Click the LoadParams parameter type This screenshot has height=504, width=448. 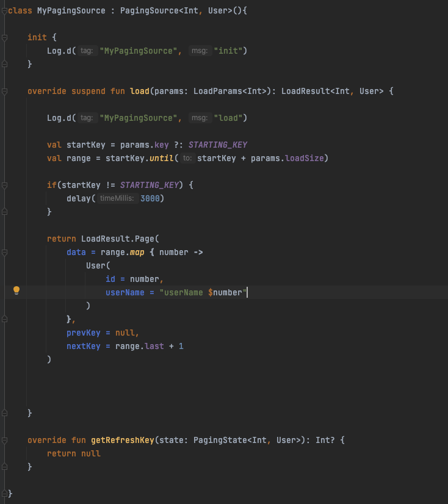[218, 92]
